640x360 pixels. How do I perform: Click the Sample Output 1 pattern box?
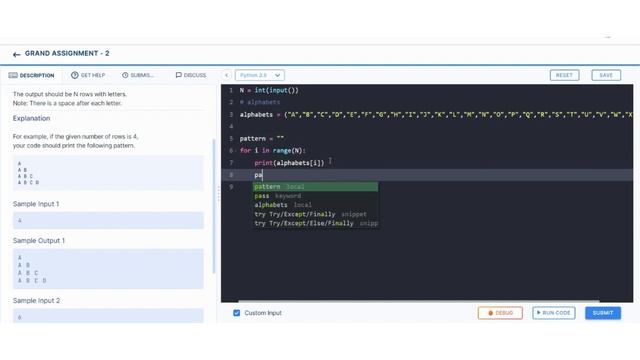point(108,269)
